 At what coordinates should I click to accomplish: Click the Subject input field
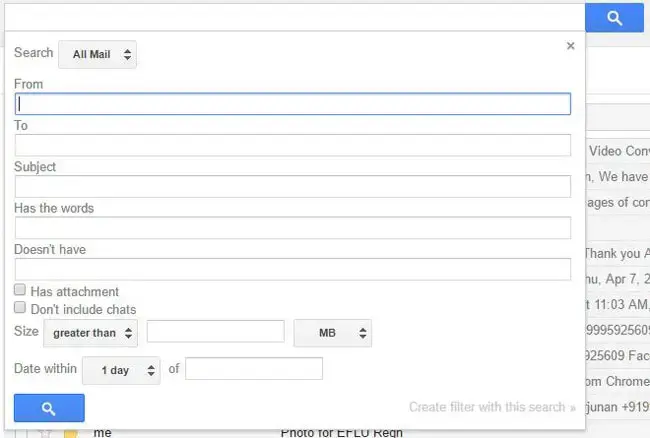[x=293, y=186]
